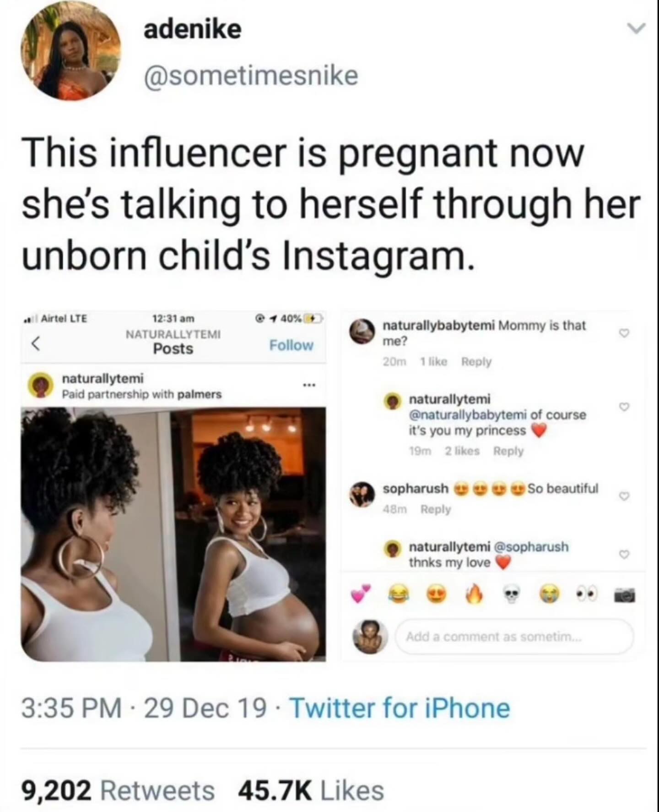659x812 pixels.
Task: Open the 'Twitter for iPhone' source link
Action: (400, 708)
